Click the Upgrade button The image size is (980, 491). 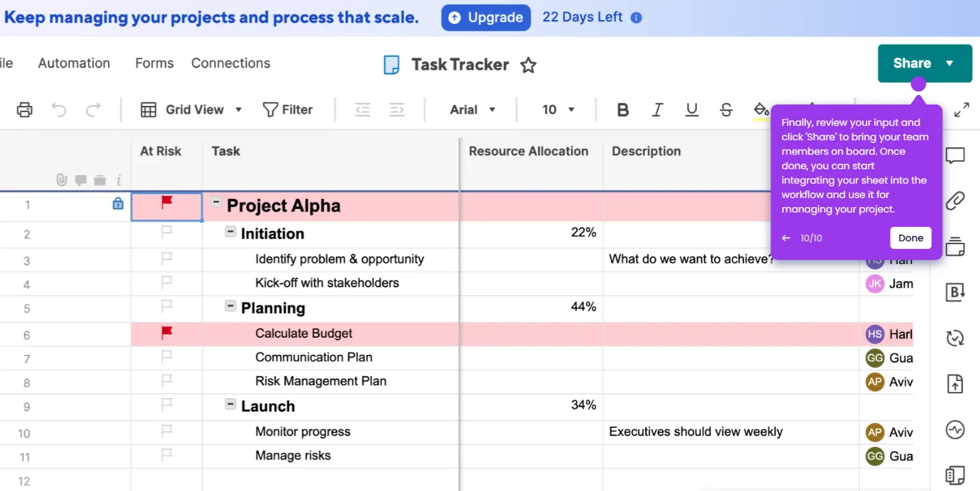pos(486,18)
